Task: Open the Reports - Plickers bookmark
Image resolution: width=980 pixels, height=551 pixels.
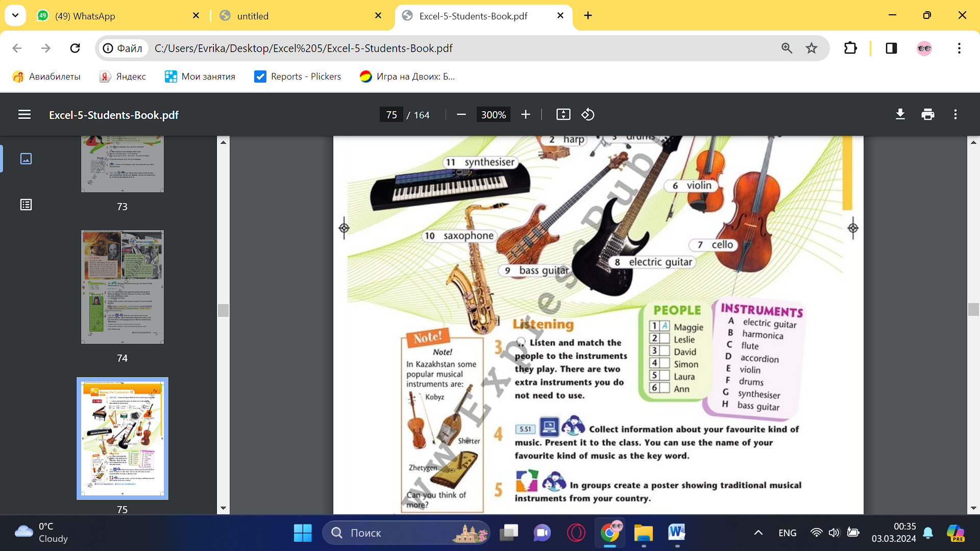Action: coord(298,77)
